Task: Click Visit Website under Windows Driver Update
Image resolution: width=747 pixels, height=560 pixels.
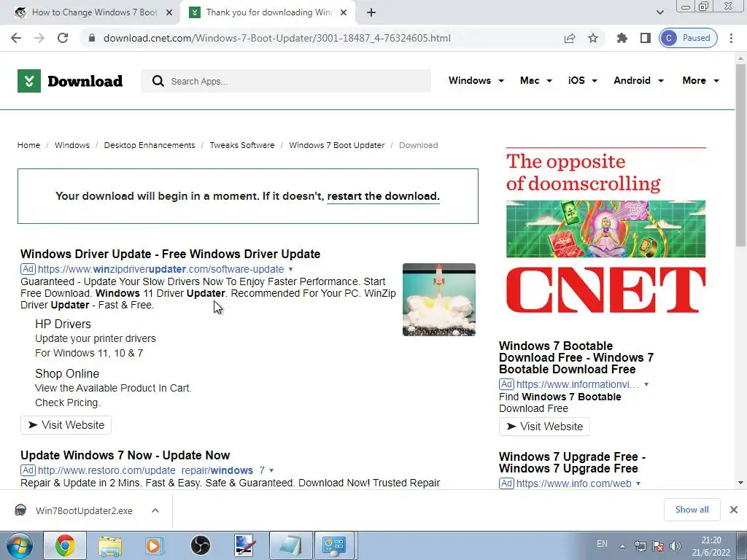Action: coord(66,425)
